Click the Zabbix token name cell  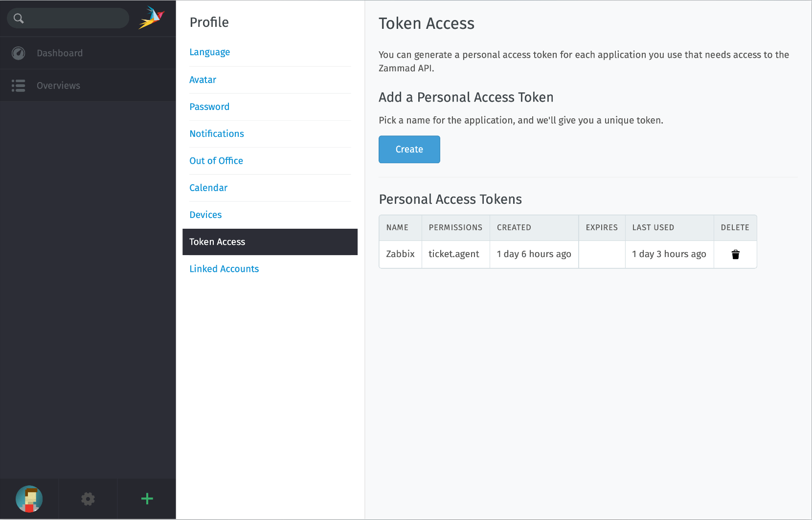point(400,254)
